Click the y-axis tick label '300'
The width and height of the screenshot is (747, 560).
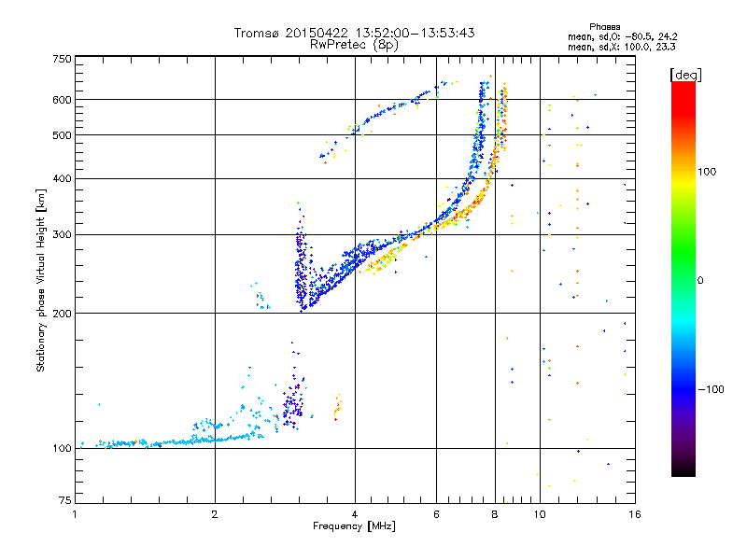[x=62, y=235]
